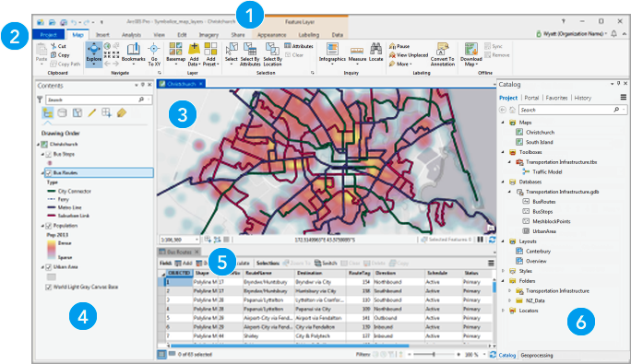Switch Contents to List By Editing pencil
Image resolution: width=631 pixels, height=364 pixels.
tap(91, 113)
